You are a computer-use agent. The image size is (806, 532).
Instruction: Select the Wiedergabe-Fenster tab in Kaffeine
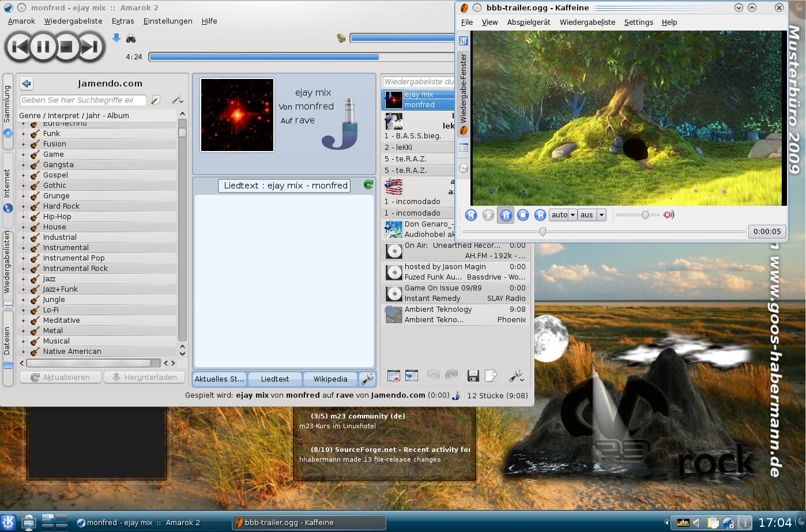(x=463, y=94)
